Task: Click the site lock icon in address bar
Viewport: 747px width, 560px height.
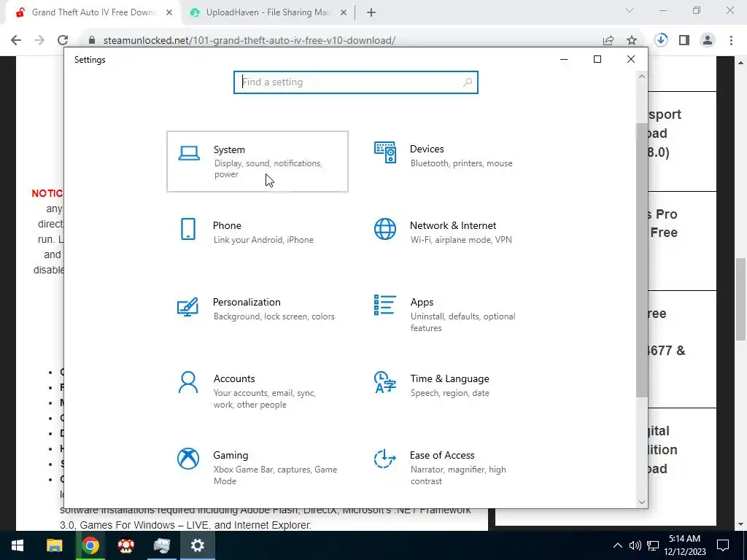Action: point(92,41)
